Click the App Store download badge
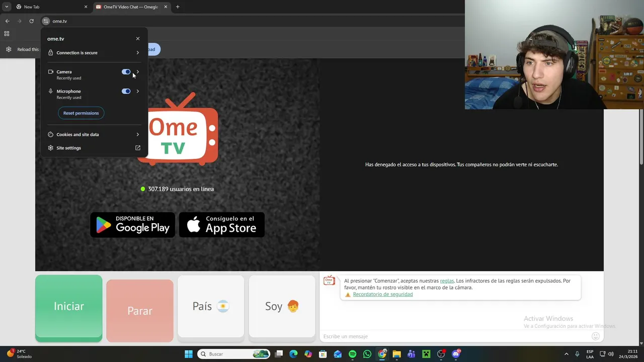This screenshot has height=362, width=644. (x=222, y=225)
